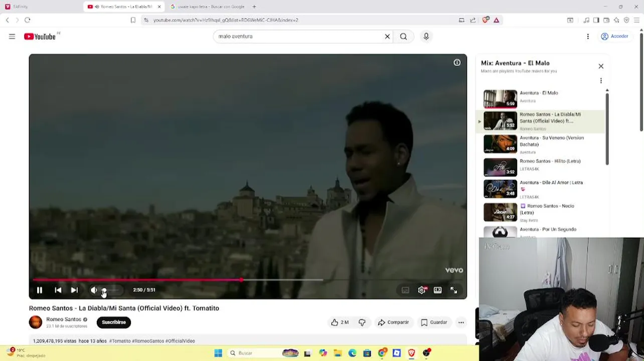This screenshot has width=644, height=361.
Task: Open Romeo Santos channel avatar
Action: pyautogui.click(x=36, y=322)
